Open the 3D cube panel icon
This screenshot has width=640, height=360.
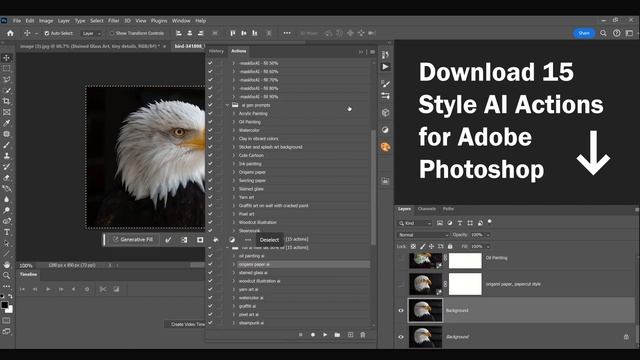[385, 113]
